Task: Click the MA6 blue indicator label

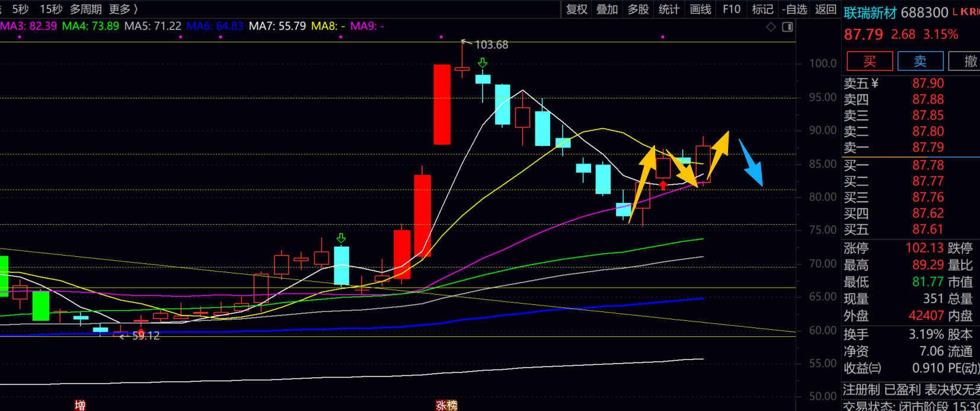Action: pyautogui.click(x=215, y=26)
